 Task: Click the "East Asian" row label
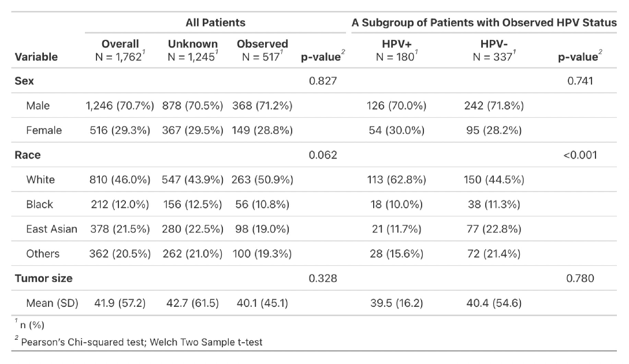[51, 229]
